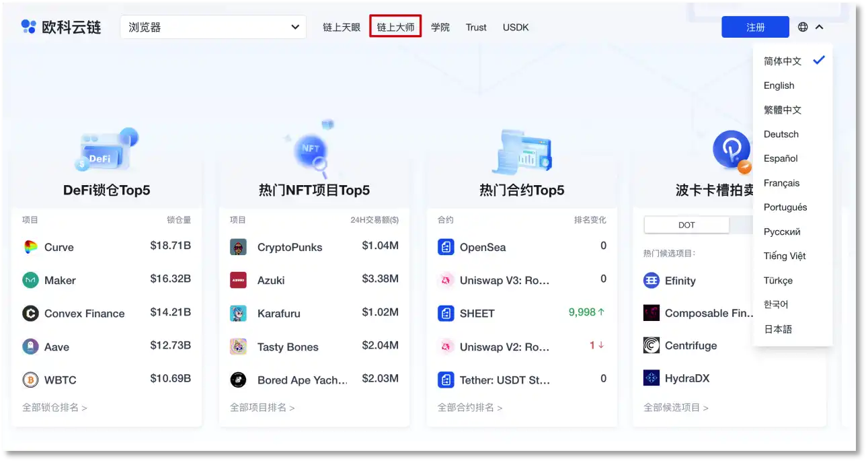Open the globe language icon
This screenshot has width=868, height=463.
tap(802, 27)
